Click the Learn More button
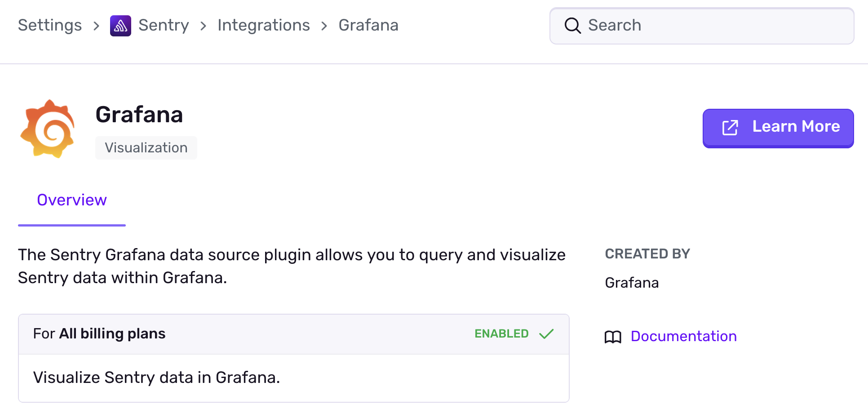868x418 pixels. (778, 128)
